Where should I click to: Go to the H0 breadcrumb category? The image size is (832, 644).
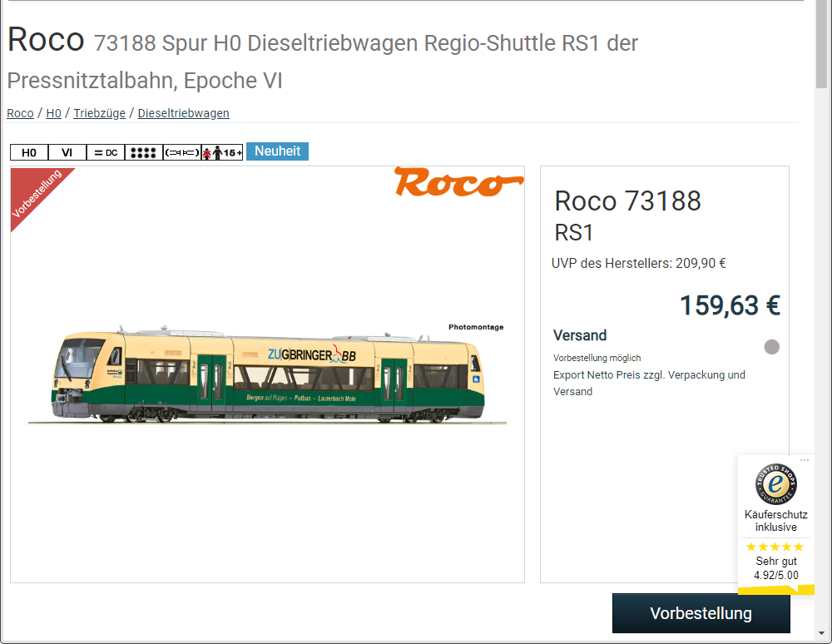tap(53, 113)
